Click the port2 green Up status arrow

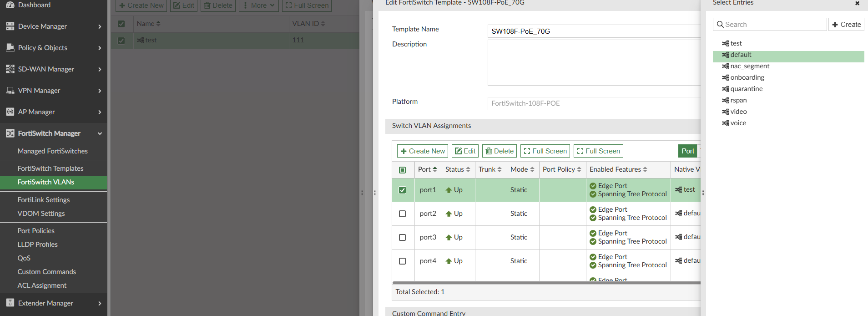tap(449, 214)
